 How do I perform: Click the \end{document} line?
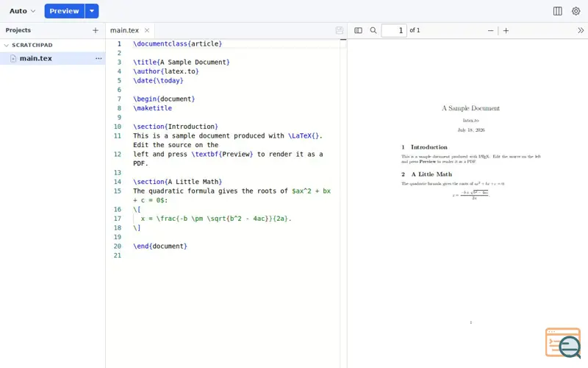click(x=159, y=246)
